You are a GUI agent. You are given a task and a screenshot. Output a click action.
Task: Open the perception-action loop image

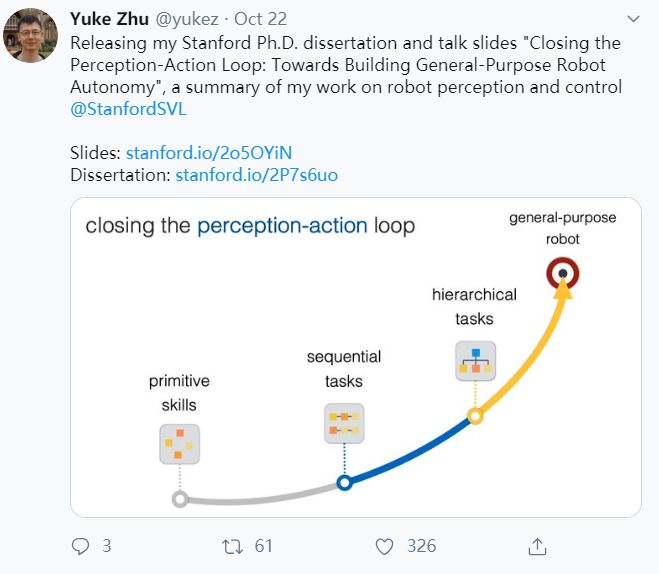coord(356,357)
